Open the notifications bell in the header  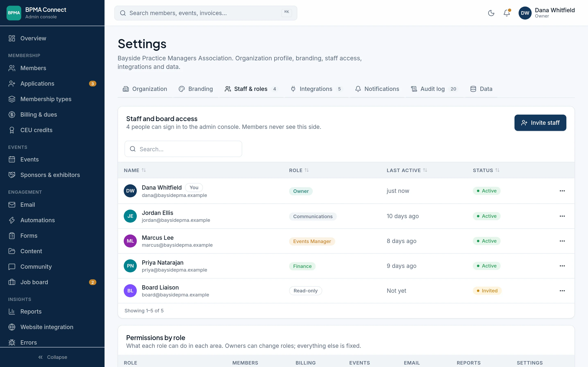pyautogui.click(x=507, y=13)
